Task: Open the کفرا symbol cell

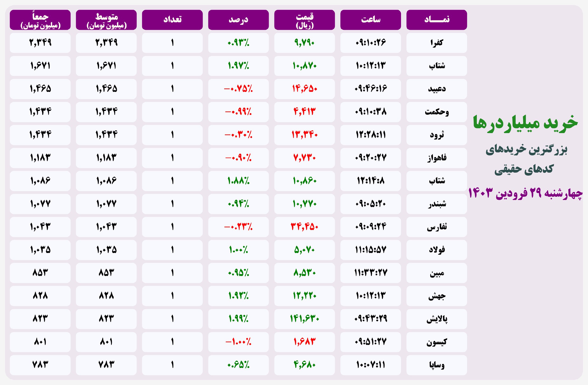Action: [437, 43]
